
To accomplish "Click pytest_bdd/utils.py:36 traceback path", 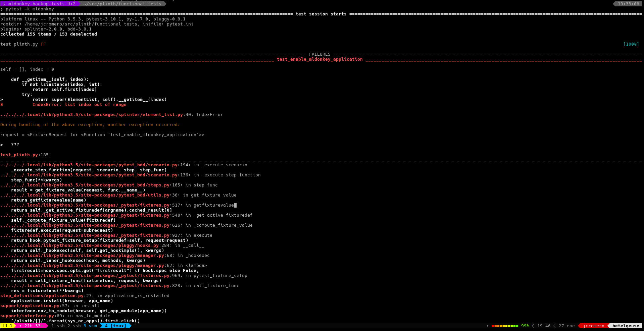I will [90, 195].
